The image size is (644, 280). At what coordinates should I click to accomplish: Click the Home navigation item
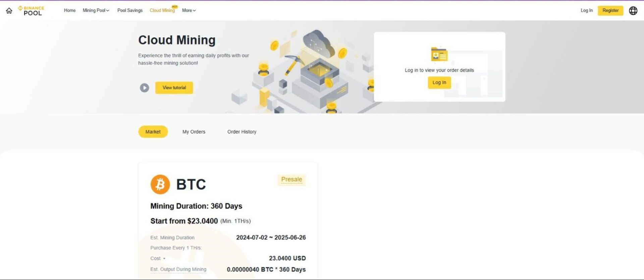(x=69, y=10)
